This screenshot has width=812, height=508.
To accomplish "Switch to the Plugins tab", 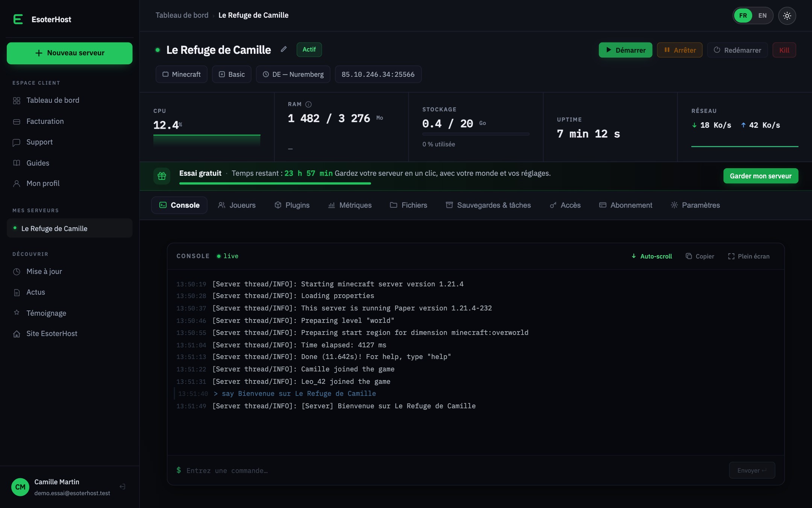I will pyautogui.click(x=292, y=205).
